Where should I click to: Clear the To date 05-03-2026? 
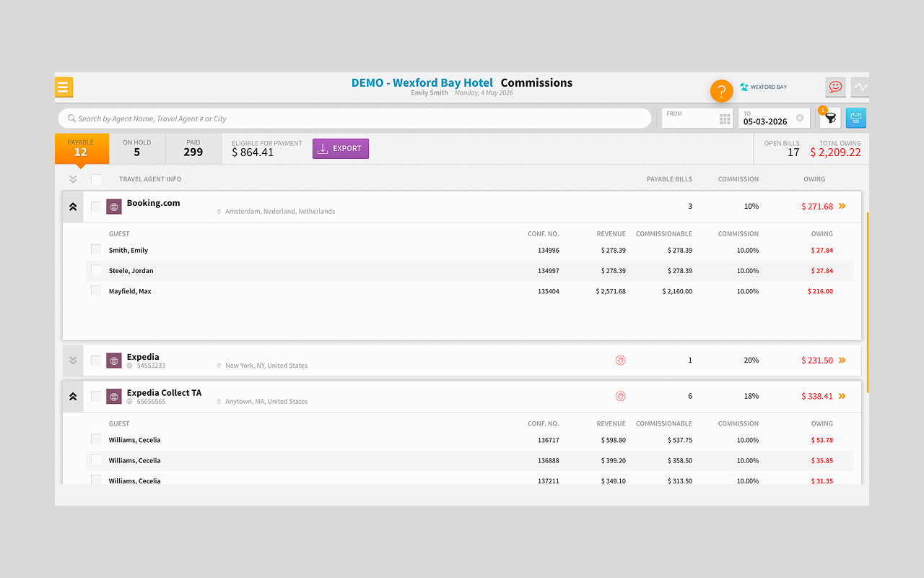[800, 118]
